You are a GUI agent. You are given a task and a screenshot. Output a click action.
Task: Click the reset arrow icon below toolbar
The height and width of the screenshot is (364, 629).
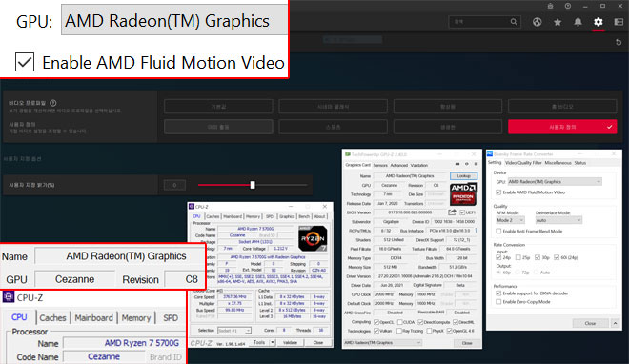[x=619, y=42]
